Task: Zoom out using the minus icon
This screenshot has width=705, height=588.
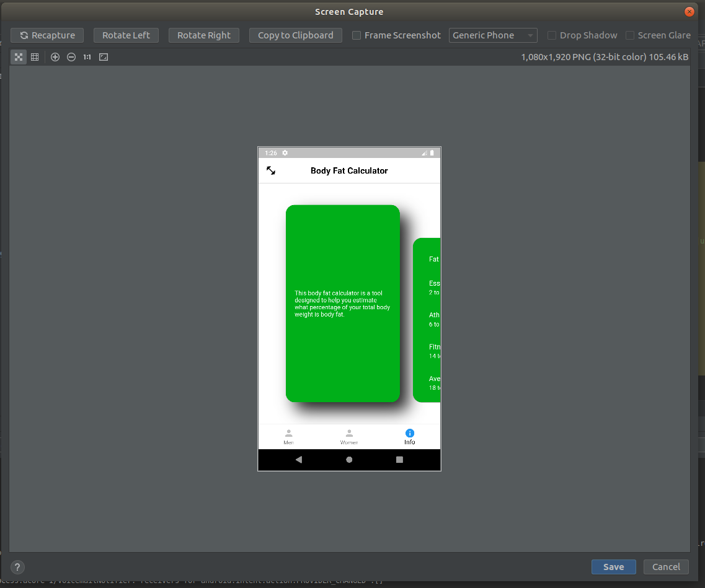Action: (x=71, y=56)
